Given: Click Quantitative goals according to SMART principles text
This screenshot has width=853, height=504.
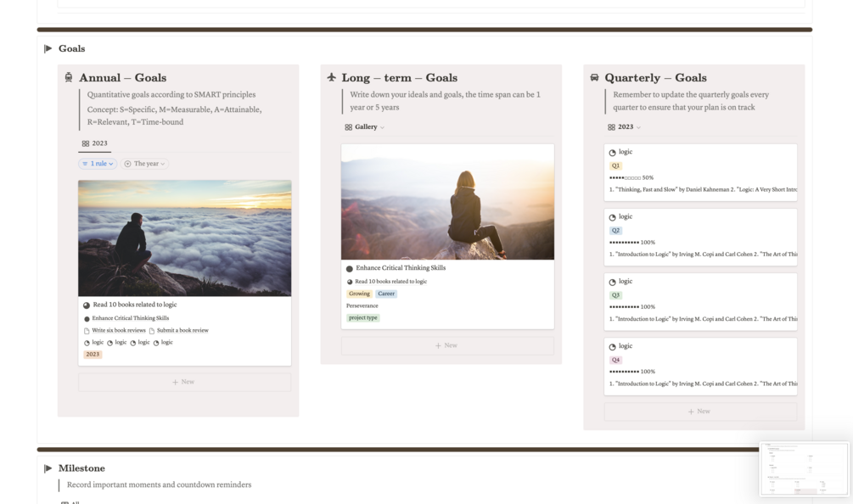Looking at the screenshot, I should point(171,94).
